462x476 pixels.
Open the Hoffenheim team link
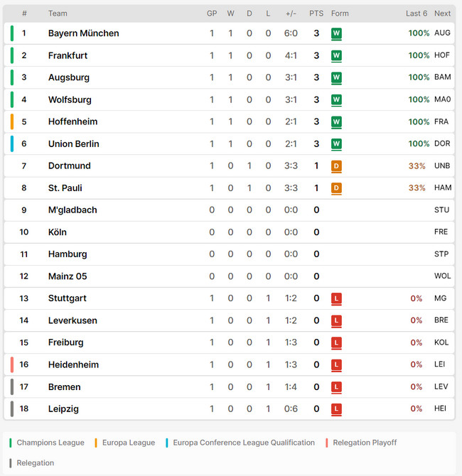pos(73,121)
